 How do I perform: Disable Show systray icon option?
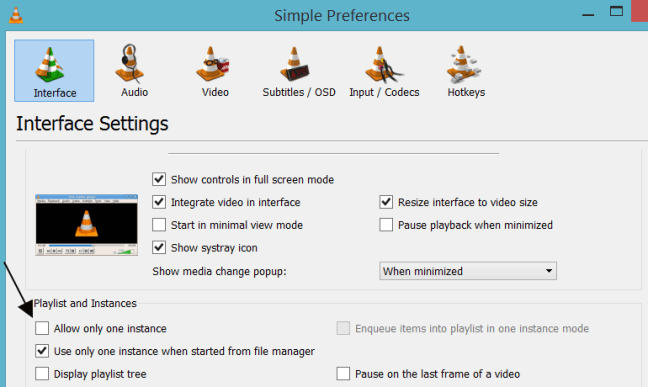click(x=159, y=248)
